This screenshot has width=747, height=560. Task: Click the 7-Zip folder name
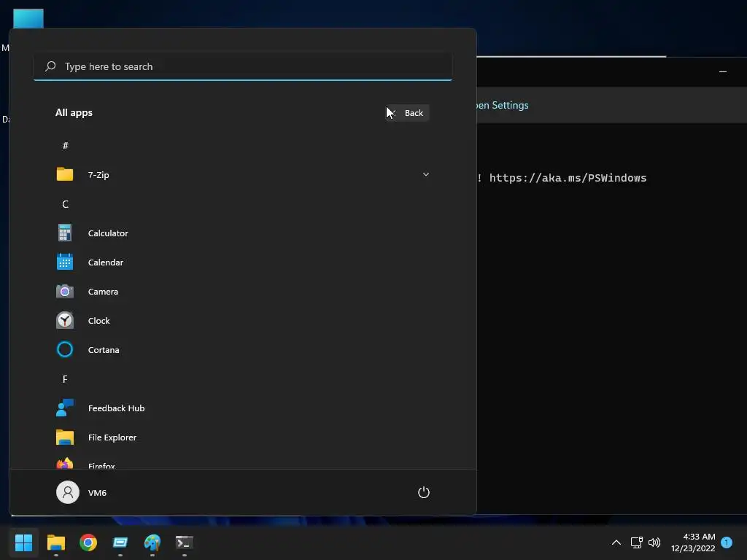pos(98,175)
